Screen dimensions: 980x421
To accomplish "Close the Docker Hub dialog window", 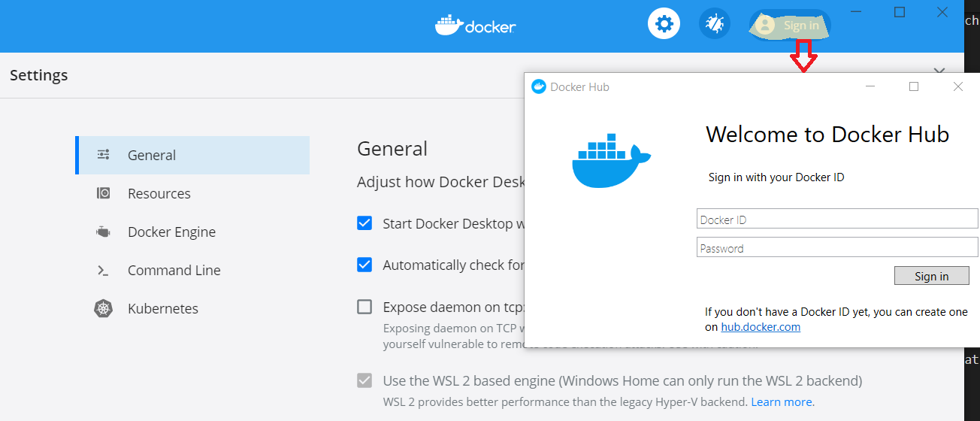I will (957, 86).
